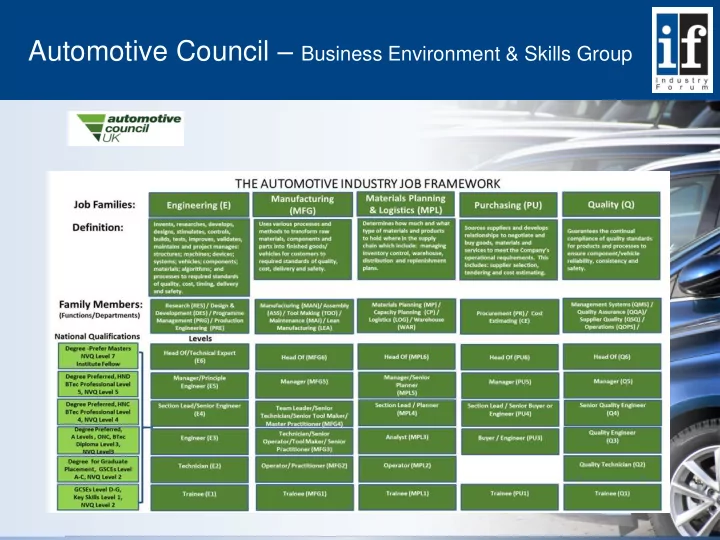Click Procurement (PR) / Cost Estimating box
Image resolution: width=720 pixels, height=540 pixels.
509,316
